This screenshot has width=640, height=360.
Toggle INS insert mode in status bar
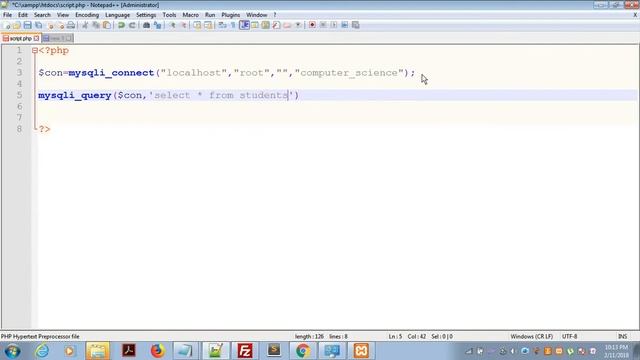622,336
